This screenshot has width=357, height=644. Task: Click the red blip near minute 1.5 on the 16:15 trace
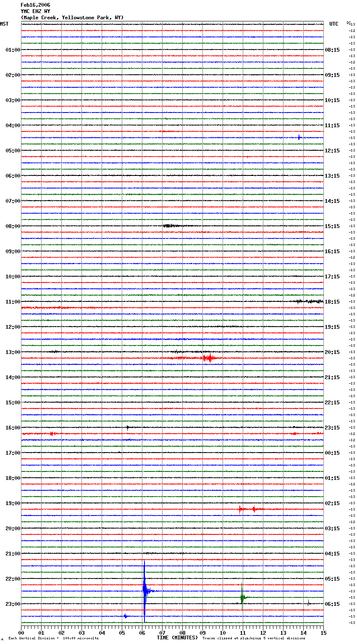52,434
